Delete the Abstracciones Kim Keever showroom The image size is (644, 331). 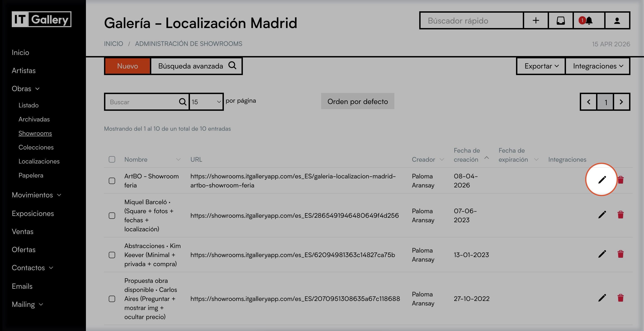pyautogui.click(x=620, y=254)
